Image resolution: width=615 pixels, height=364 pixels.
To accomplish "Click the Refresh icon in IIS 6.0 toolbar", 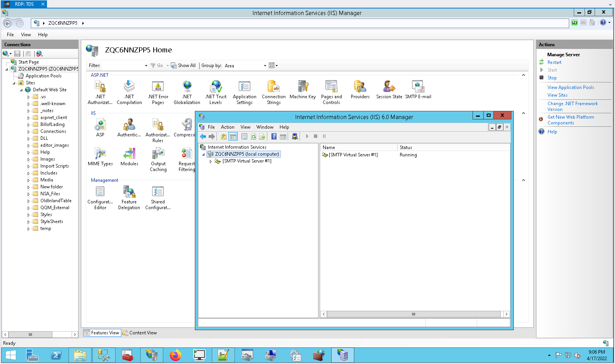I will tap(253, 136).
